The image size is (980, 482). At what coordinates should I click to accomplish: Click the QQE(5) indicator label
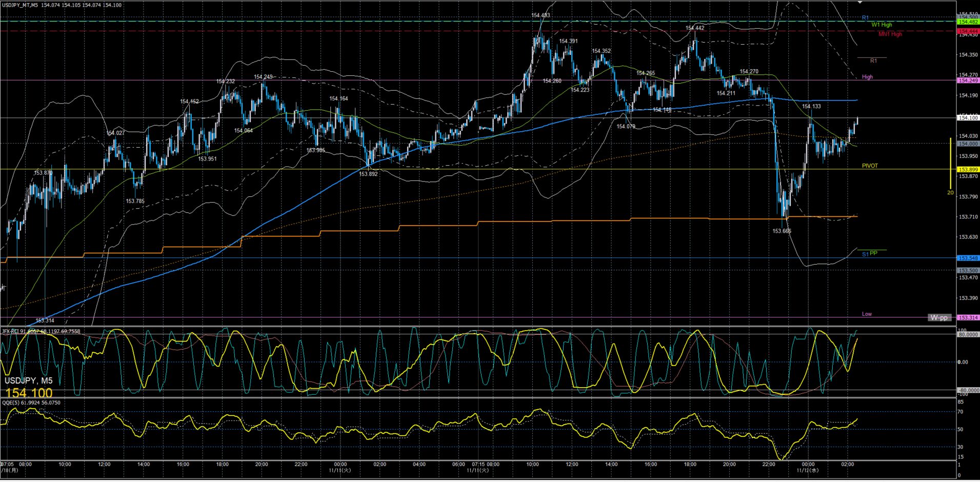point(31,403)
